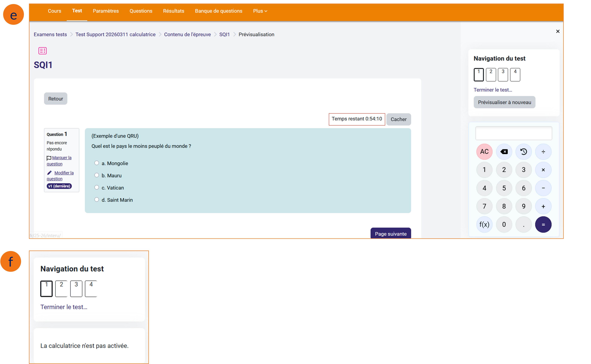Select answer a. Mongolie

point(97,163)
